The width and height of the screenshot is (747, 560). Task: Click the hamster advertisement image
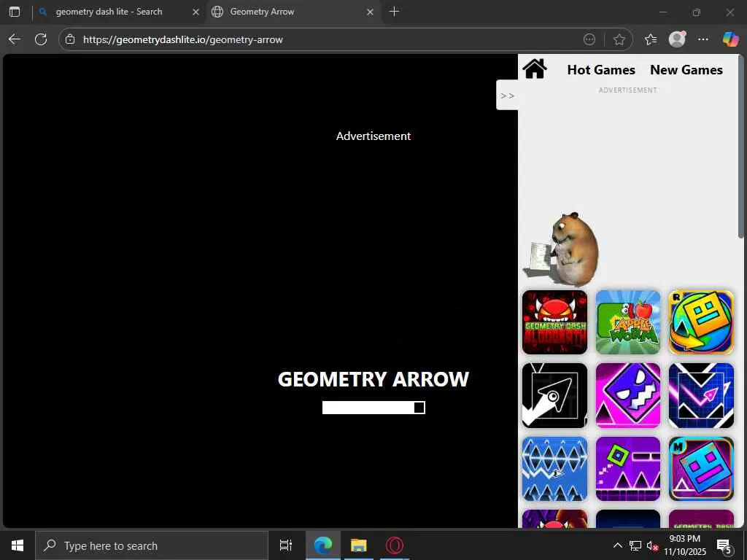(x=561, y=249)
